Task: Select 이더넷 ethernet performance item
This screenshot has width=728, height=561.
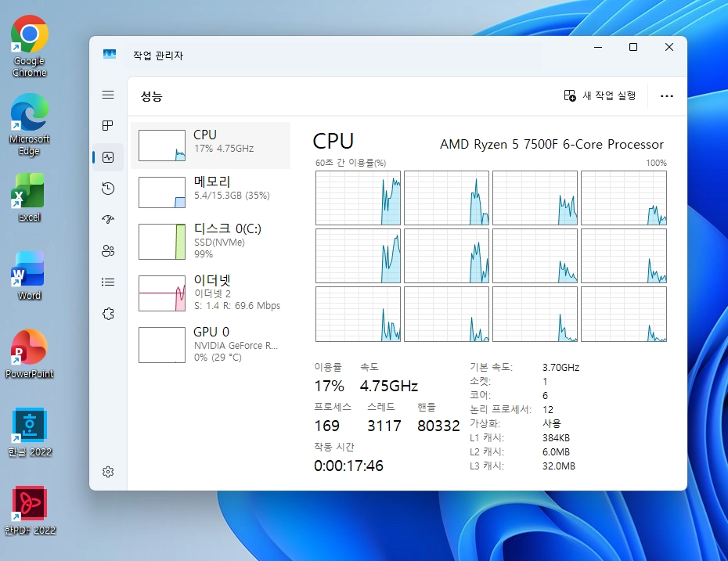Action: tap(211, 293)
